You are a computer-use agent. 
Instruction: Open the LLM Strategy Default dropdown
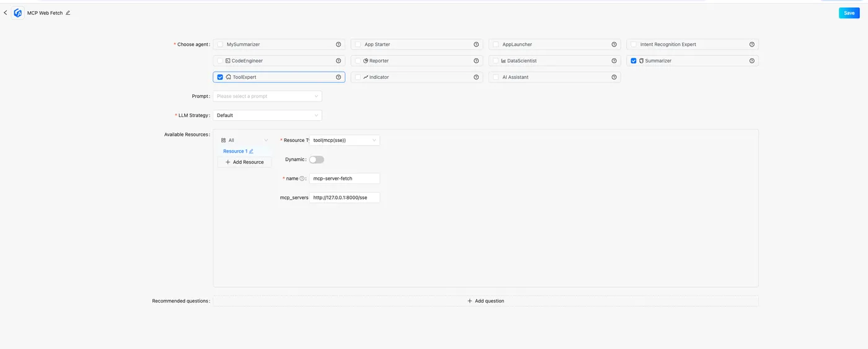[x=267, y=115]
